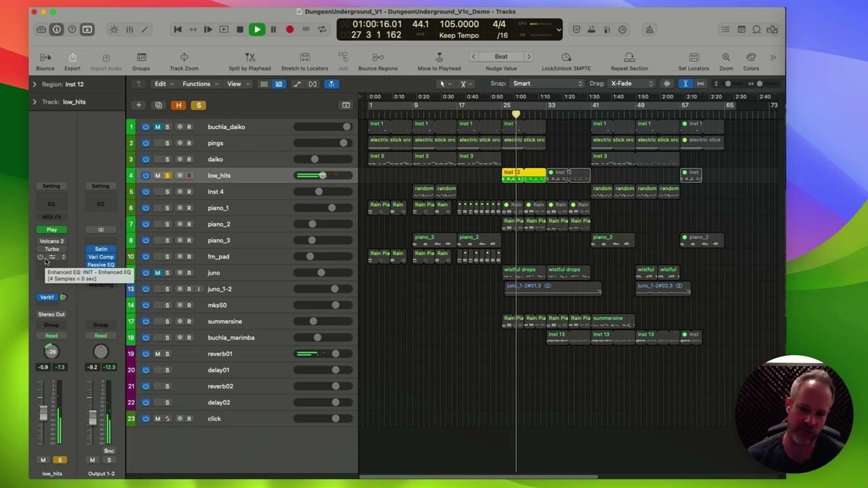
Task: Open Smart Controls sun icon
Action: (114, 30)
